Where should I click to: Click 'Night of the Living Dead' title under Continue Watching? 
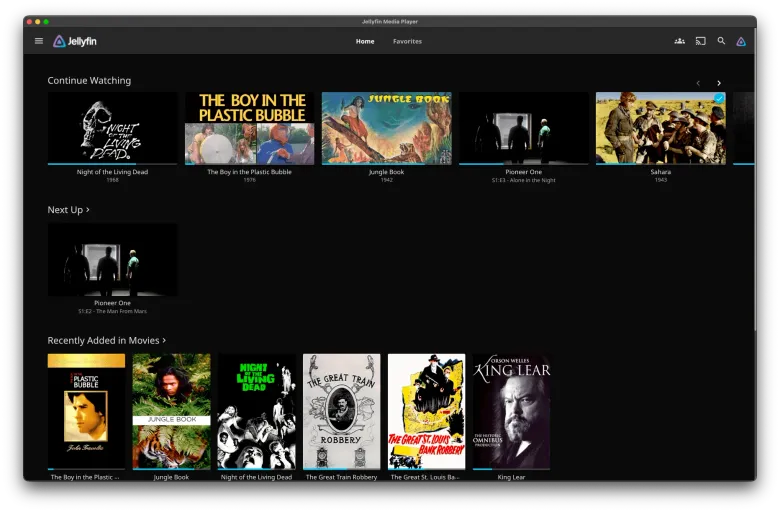pos(112,172)
